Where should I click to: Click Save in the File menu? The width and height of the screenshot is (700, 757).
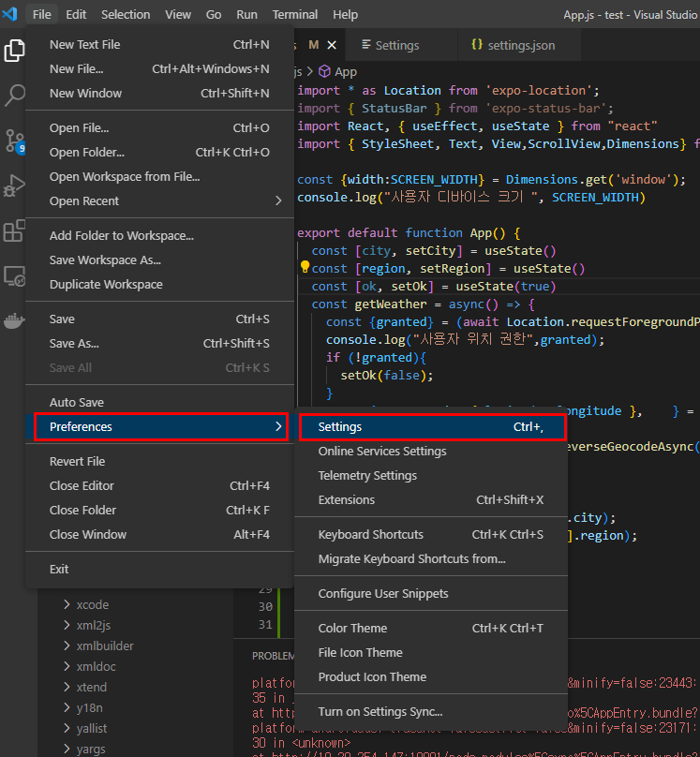[159, 319]
